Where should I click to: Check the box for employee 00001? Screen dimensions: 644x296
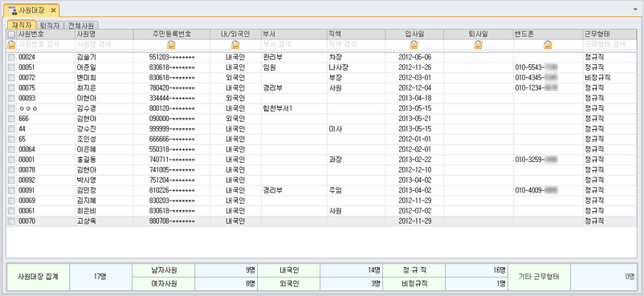pyautogui.click(x=11, y=160)
